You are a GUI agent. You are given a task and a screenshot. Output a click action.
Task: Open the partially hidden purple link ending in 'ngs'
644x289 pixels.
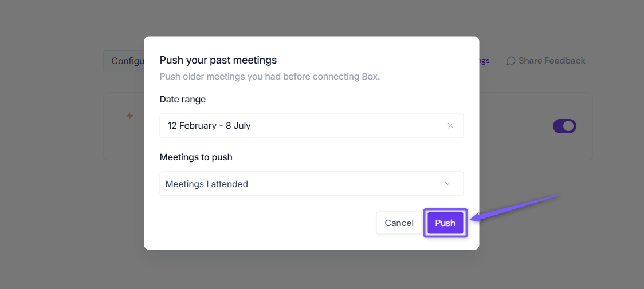(x=484, y=61)
